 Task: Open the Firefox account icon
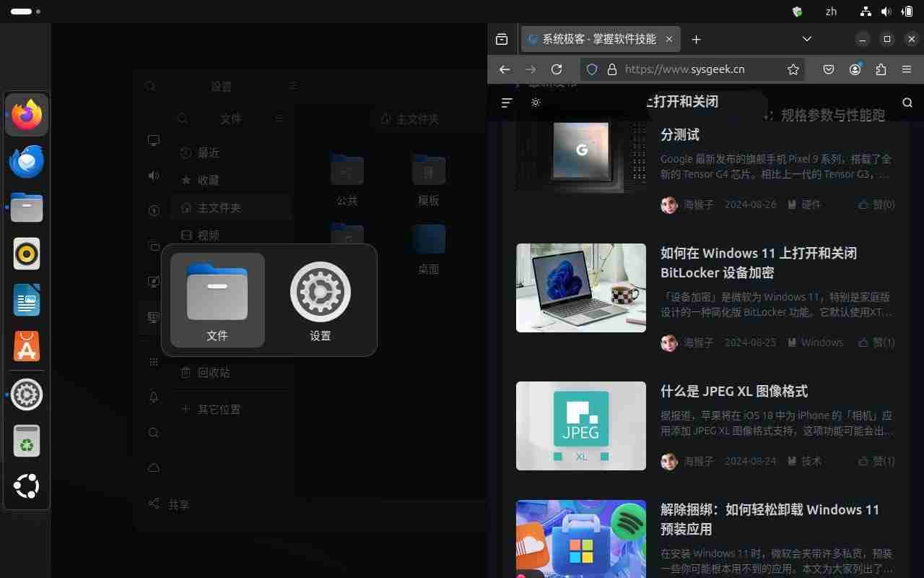tap(855, 69)
